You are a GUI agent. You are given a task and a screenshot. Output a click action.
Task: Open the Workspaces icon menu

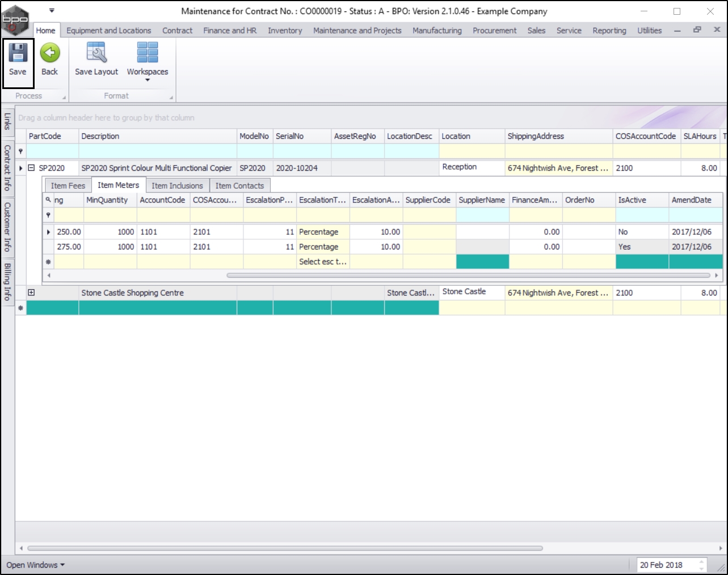148,53
